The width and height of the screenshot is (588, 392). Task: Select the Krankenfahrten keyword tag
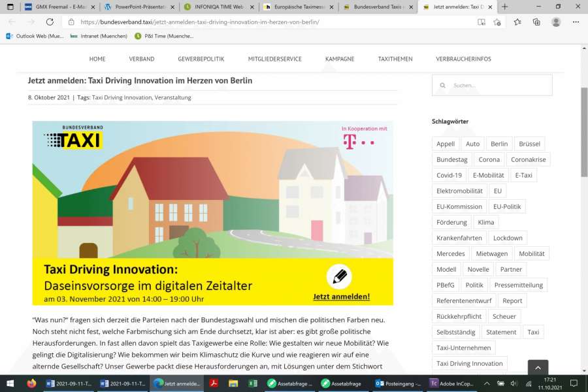(459, 238)
